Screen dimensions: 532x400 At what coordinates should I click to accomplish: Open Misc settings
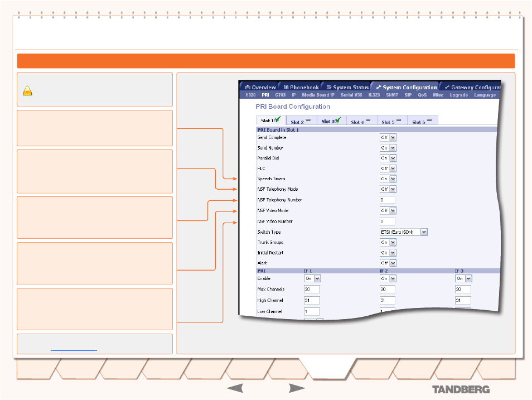(x=438, y=95)
